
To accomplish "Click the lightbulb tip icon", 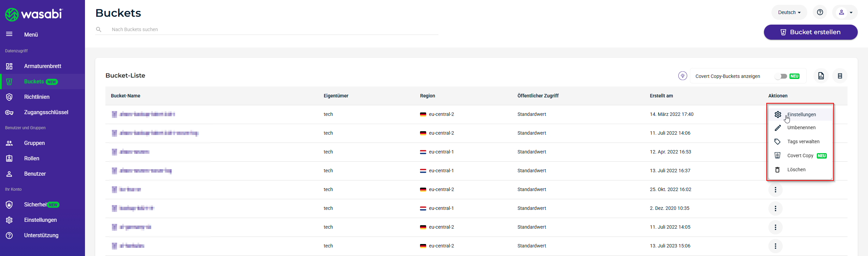I will pos(682,76).
